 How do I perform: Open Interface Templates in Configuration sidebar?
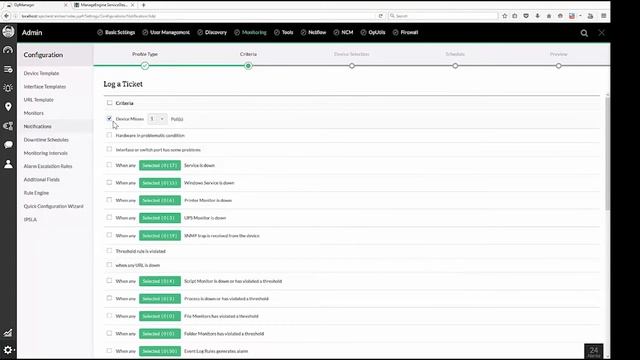point(44,87)
